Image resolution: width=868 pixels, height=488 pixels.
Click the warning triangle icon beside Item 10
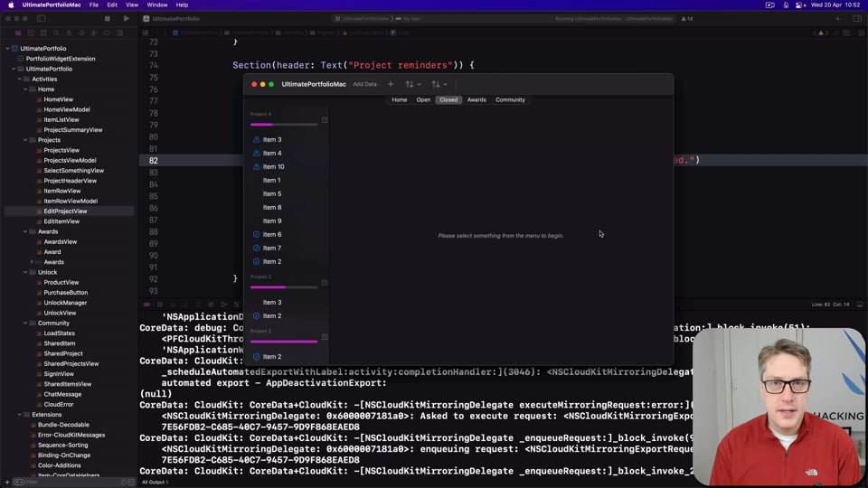coord(256,166)
